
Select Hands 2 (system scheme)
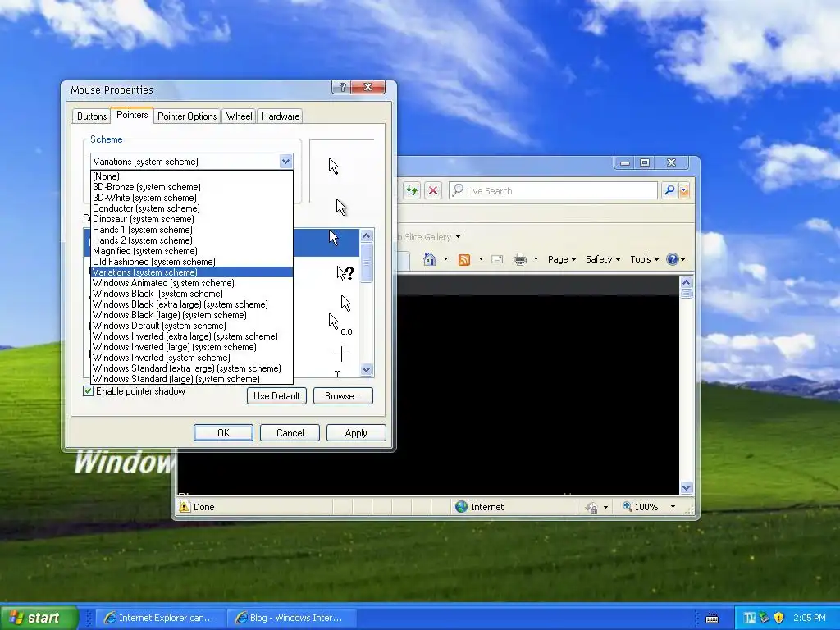192,240
